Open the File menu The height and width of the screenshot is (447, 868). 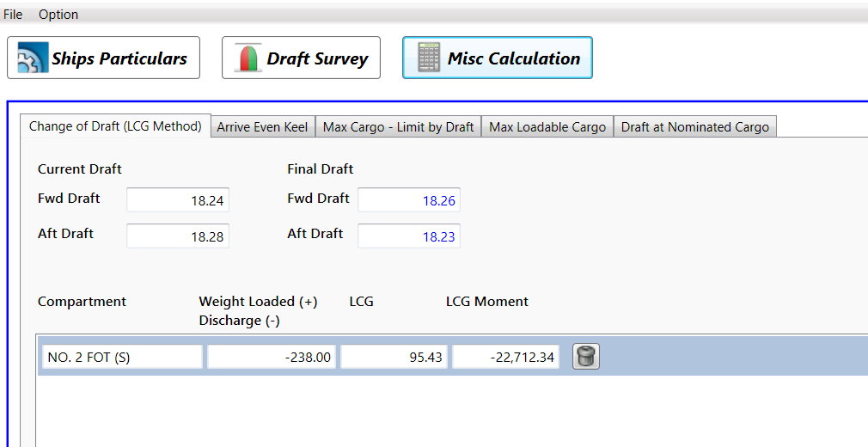pyautogui.click(x=13, y=15)
